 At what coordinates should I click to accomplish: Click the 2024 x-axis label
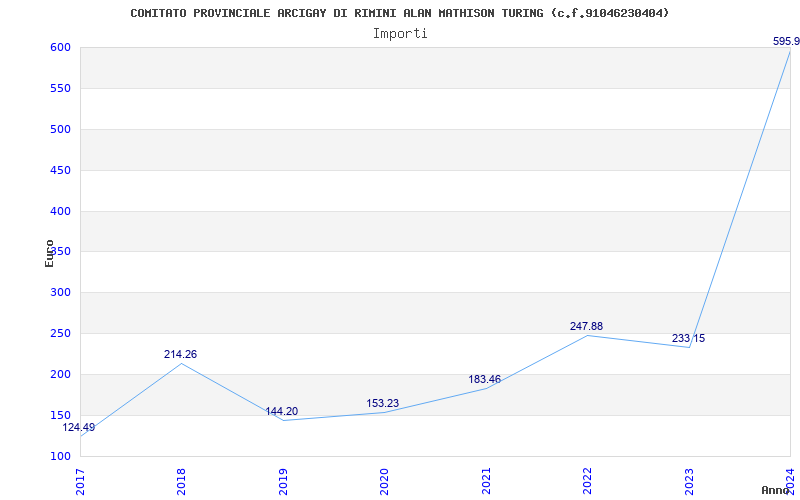point(791,482)
